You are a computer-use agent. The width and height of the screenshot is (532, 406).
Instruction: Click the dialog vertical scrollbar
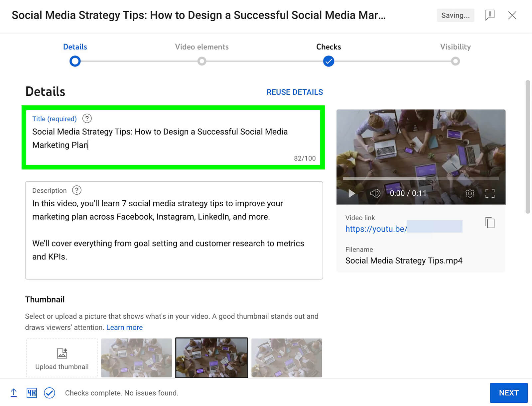click(527, 147)
